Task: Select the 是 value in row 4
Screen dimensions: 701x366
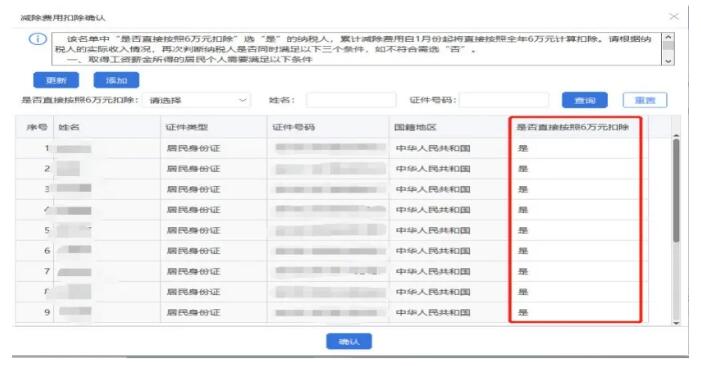Action: click(x=523, y=210)
